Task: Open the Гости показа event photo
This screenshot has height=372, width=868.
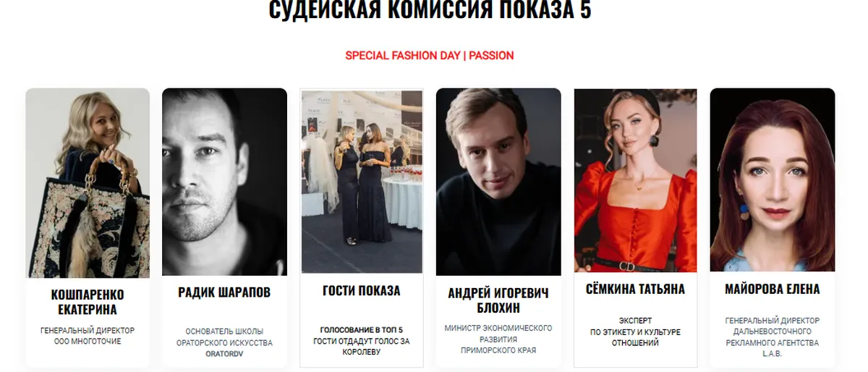Action: click(362, 182)
